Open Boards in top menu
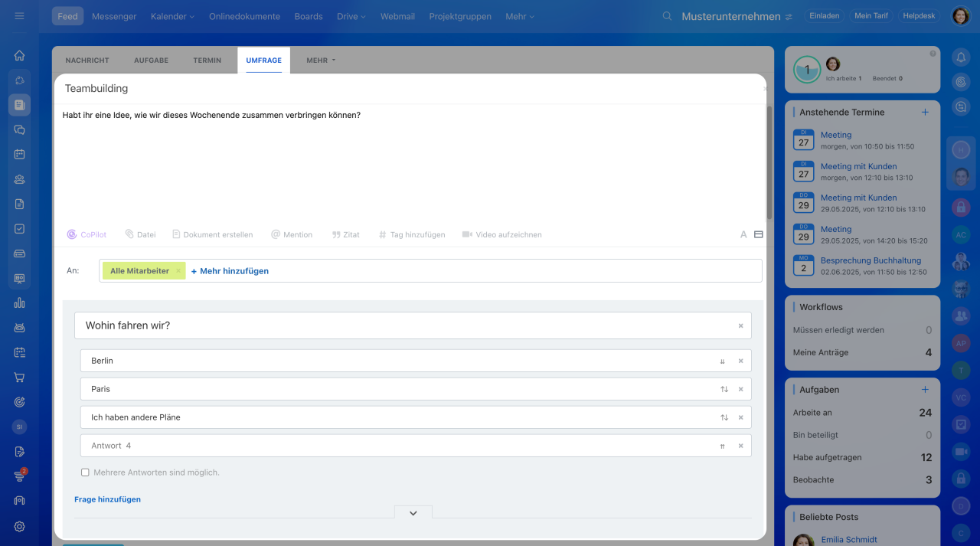Image resolution: width=980 pixels, height=546 pixels. pos(309,16)
